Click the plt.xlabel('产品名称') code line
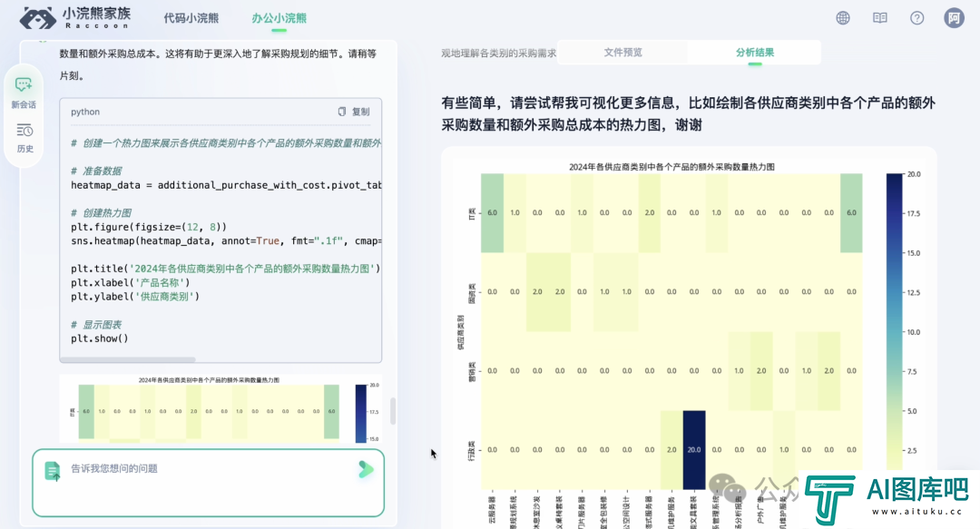This screenshot has height=529, width=980. (130, 282)
